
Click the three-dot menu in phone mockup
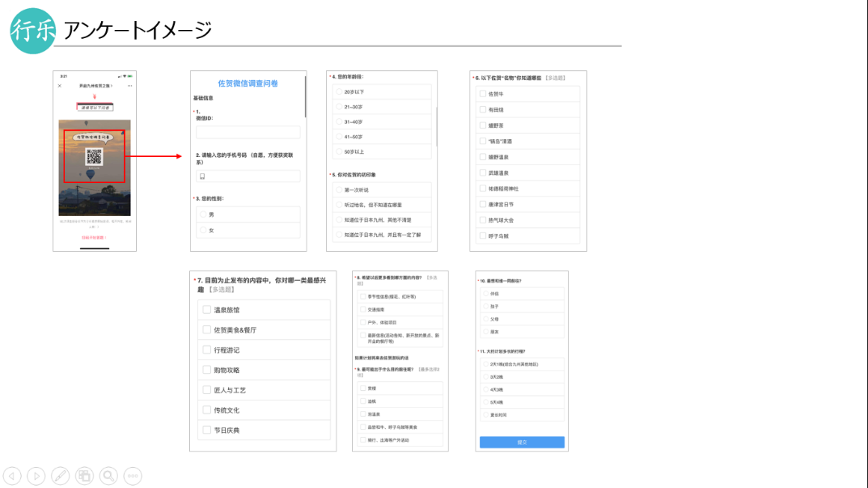pos(129,85)
